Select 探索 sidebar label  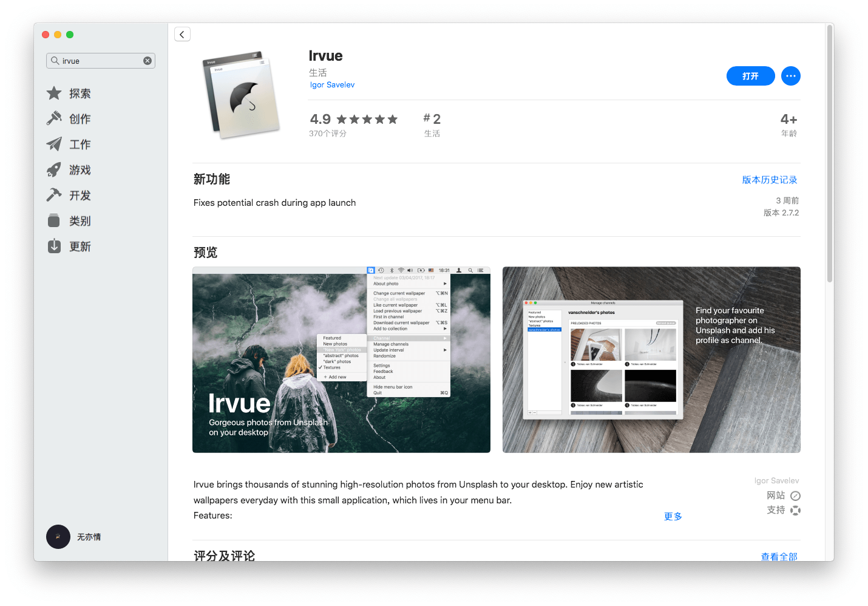(x=80, y=94)
